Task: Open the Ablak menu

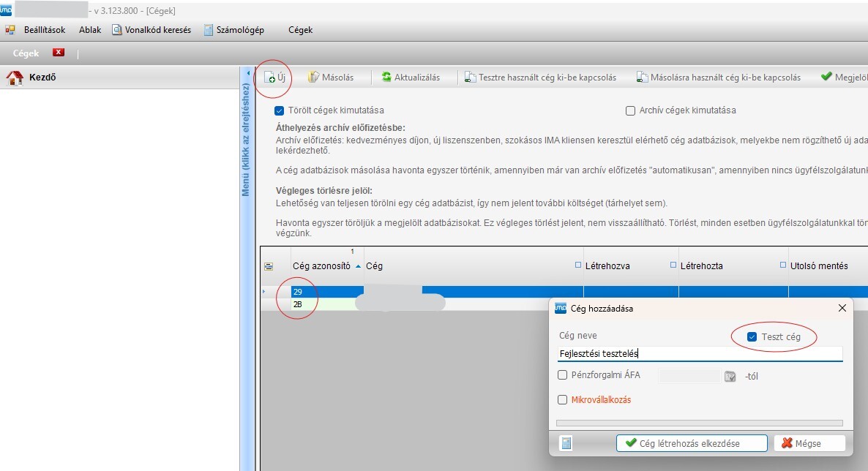Action: coord(90,30)
